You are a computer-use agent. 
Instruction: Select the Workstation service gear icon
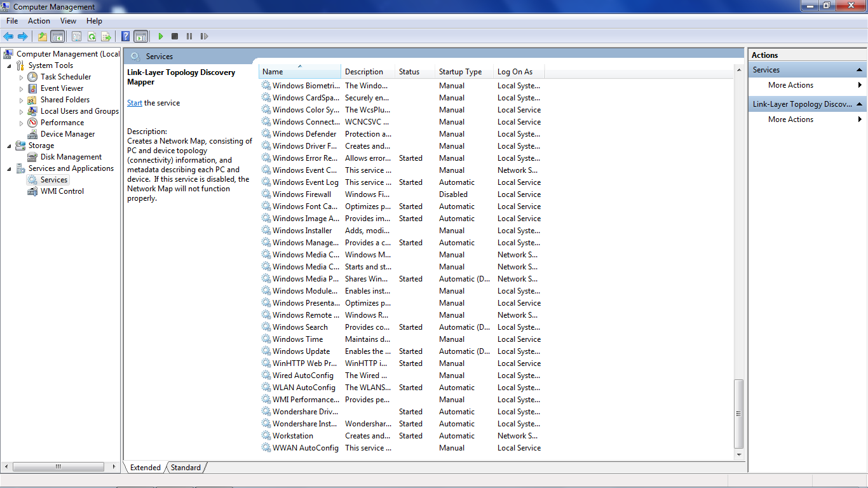(266, 436)
